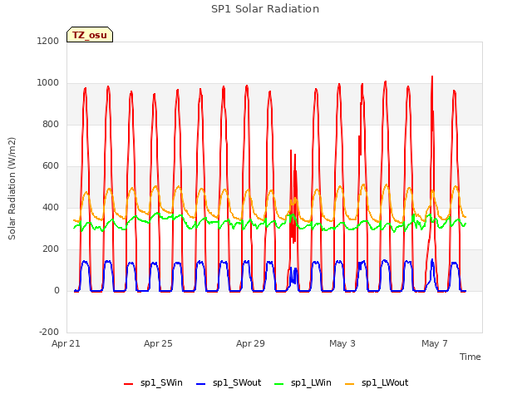Click the tallest red SWin spike near May 7
This screenshot has height=399, width=532.
(432, 77)
